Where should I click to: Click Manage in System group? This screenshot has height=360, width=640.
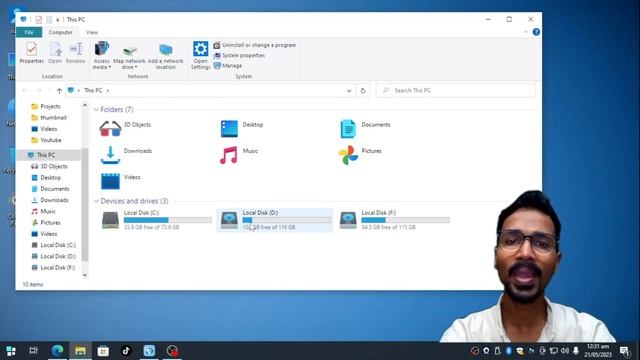coord(228,65)
